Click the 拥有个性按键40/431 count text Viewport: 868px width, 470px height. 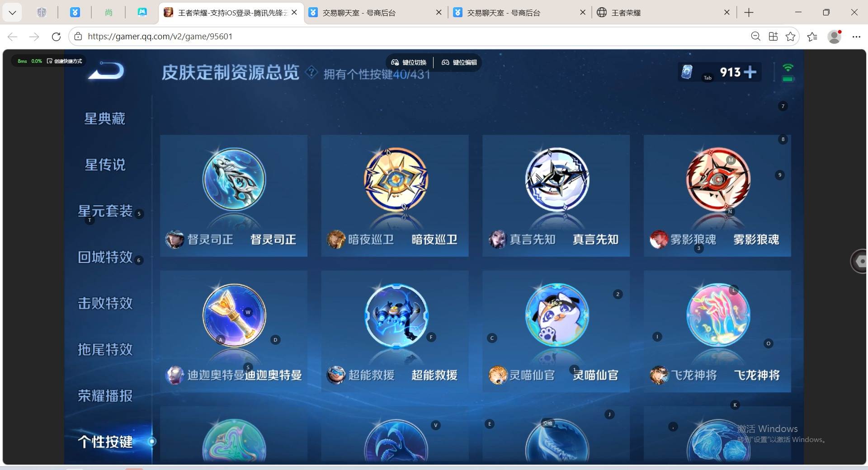coord(377,74)
